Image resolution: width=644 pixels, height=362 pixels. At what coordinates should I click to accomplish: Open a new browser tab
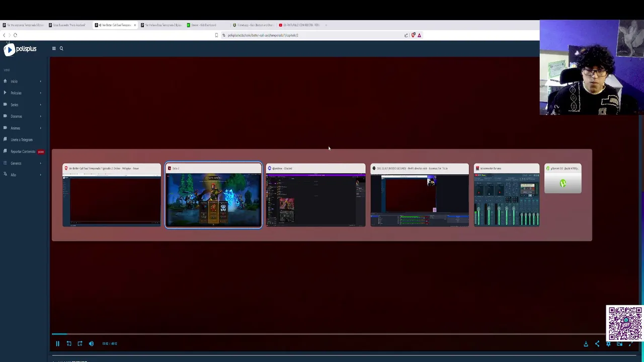tap(326, 25)
